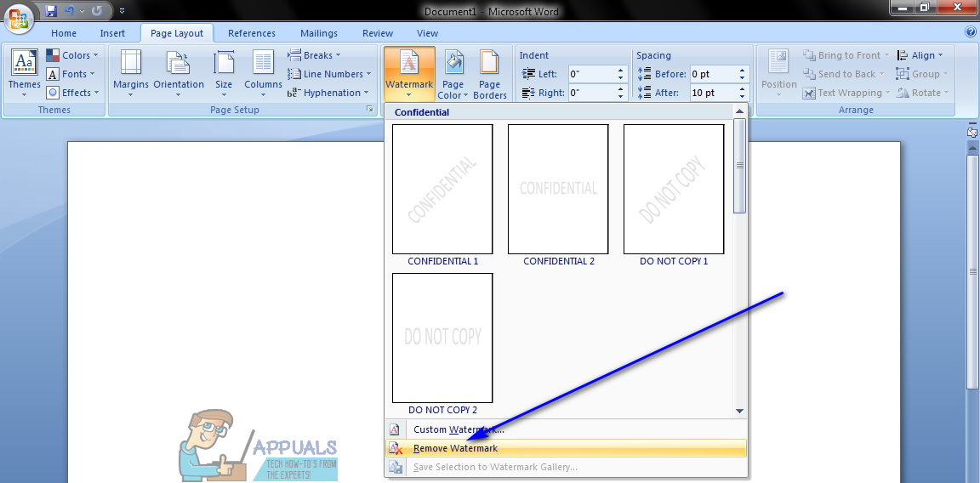The width and height of the screenshot is (980, 483).
Task: Open the theme Fonts dropdown
Action: [71, 74]
